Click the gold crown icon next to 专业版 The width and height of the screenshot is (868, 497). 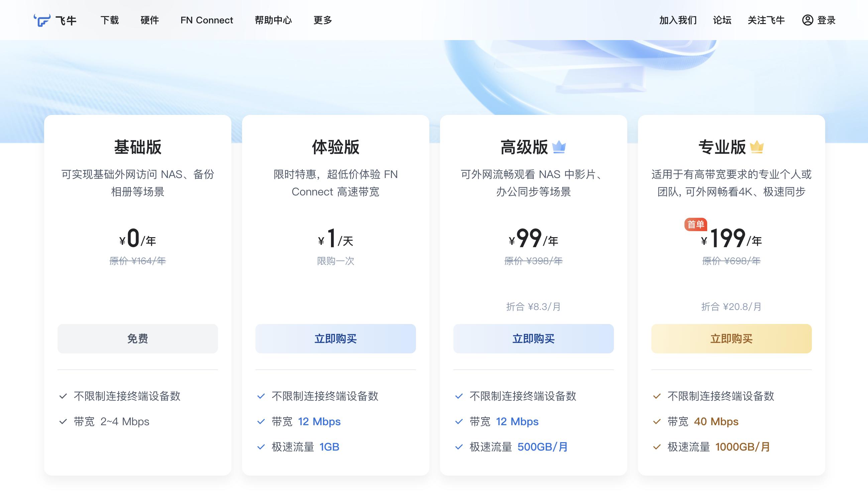(x=757, y=147)
